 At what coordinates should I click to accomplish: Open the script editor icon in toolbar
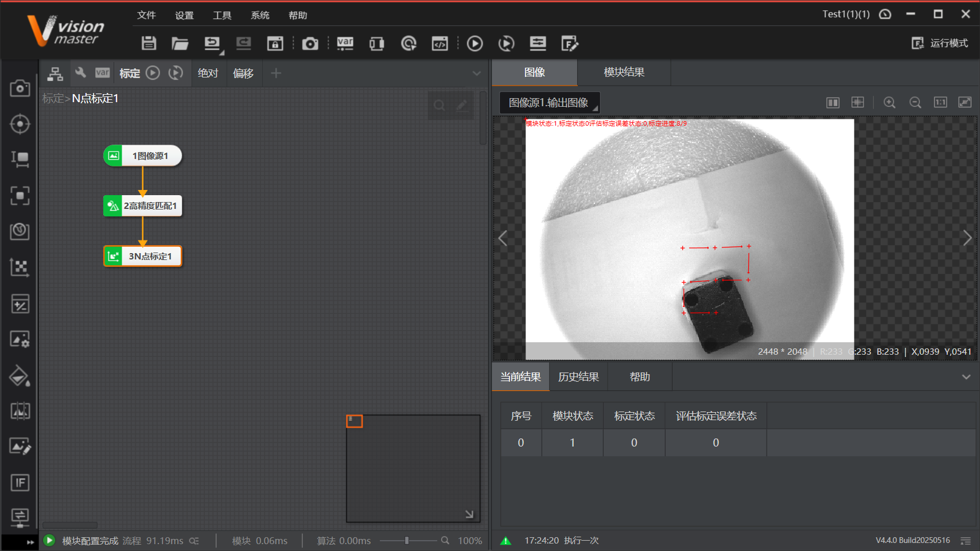[x=440, y=44]
